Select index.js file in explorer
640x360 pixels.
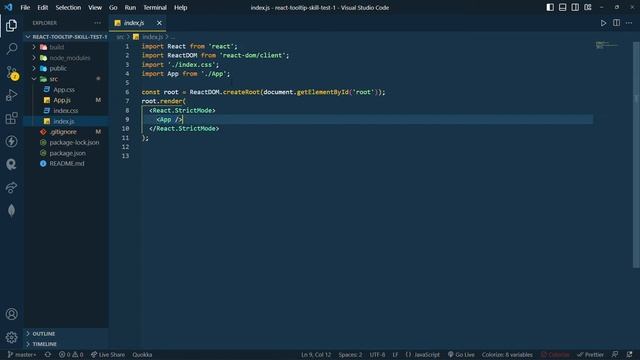click(66, 121)
